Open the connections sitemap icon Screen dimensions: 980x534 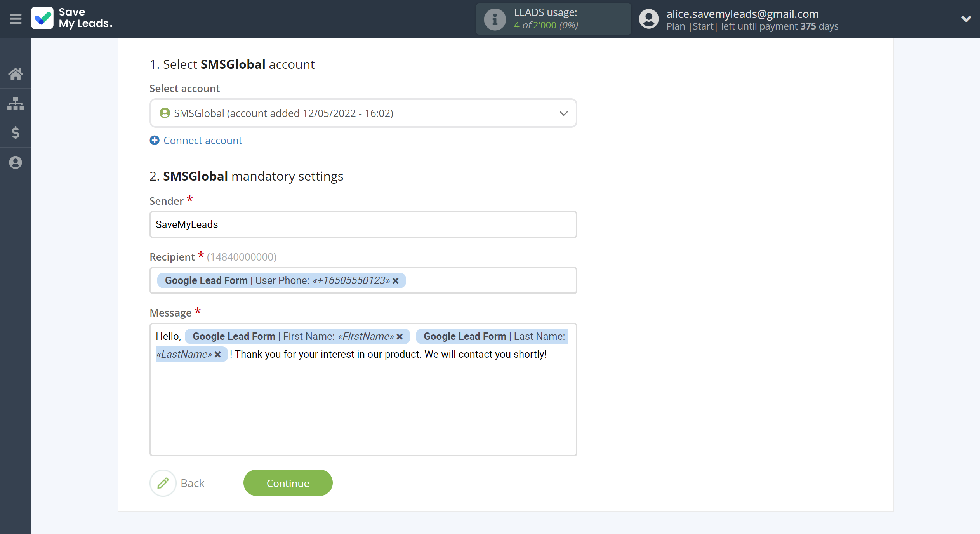(x=16, y=103)
